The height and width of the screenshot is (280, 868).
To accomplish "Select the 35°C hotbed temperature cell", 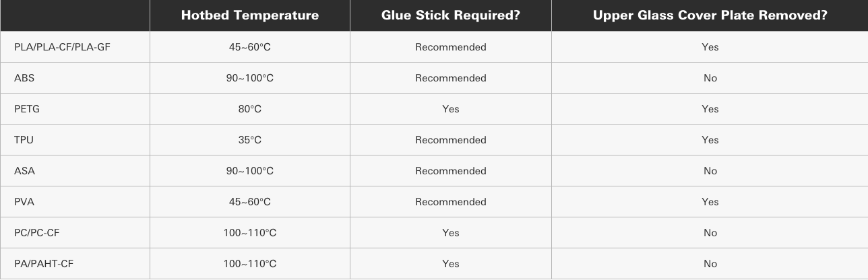I will click(249, 140).
